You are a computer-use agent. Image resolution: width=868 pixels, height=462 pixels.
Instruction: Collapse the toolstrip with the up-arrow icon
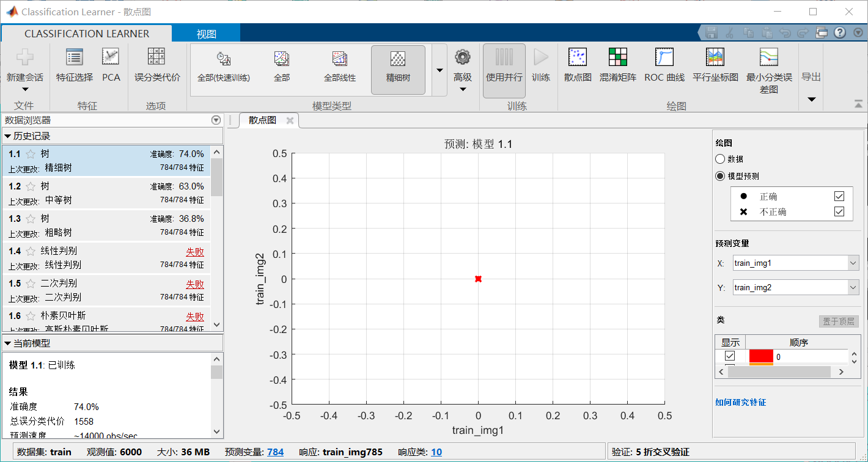click(859, 104)
